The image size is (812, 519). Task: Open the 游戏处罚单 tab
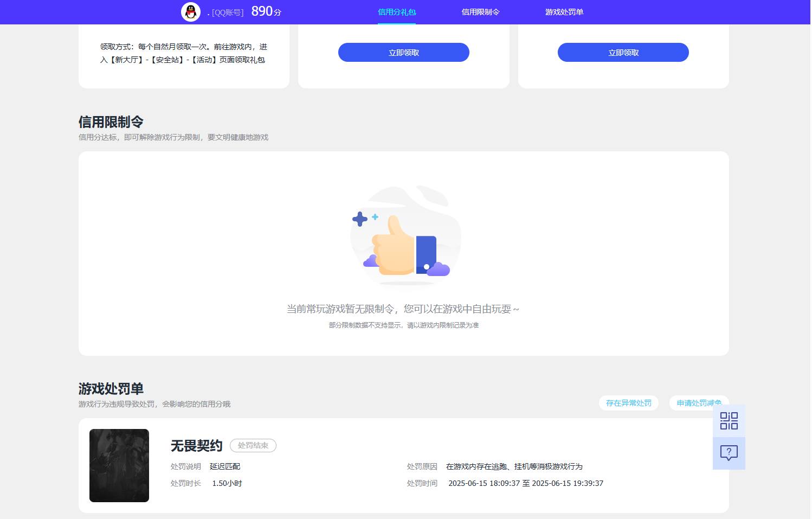click(x=564, y=11)
